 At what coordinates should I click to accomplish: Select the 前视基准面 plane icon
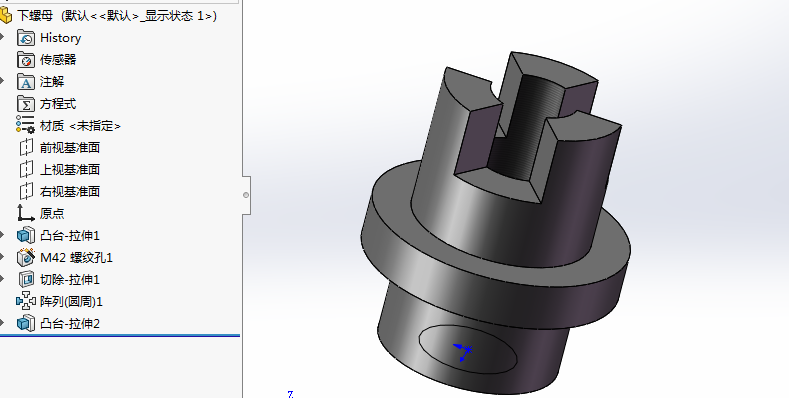point(26,147)
